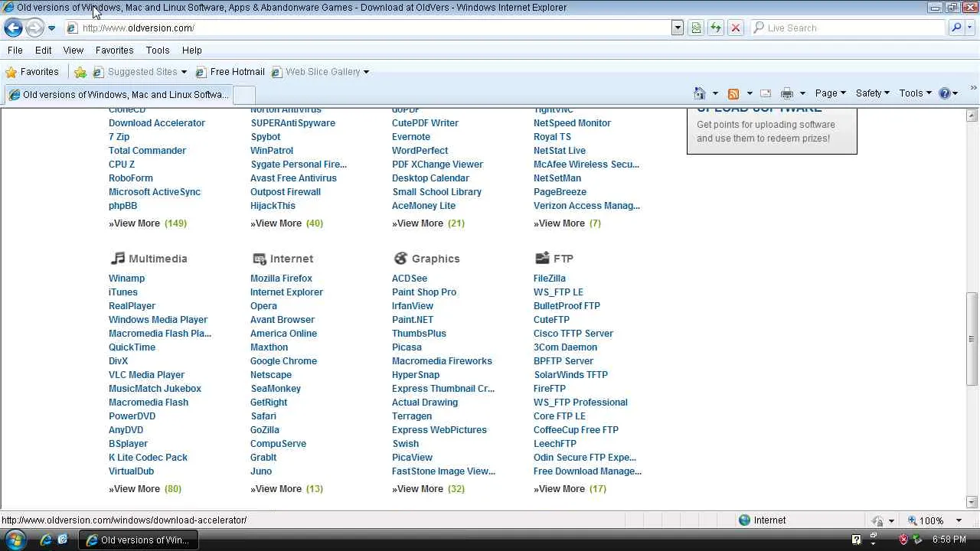Click the FileZilla link
The image size is (980, 551).
[x=550, y=279]
